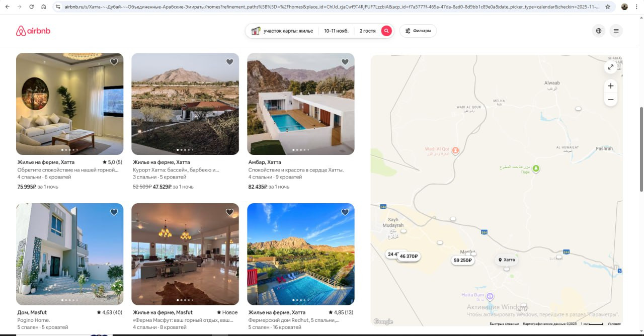The height and width of the screenshot is (336, 644).
Task: Open the Фильтры filters panel
Action: (x=418, y=31)
